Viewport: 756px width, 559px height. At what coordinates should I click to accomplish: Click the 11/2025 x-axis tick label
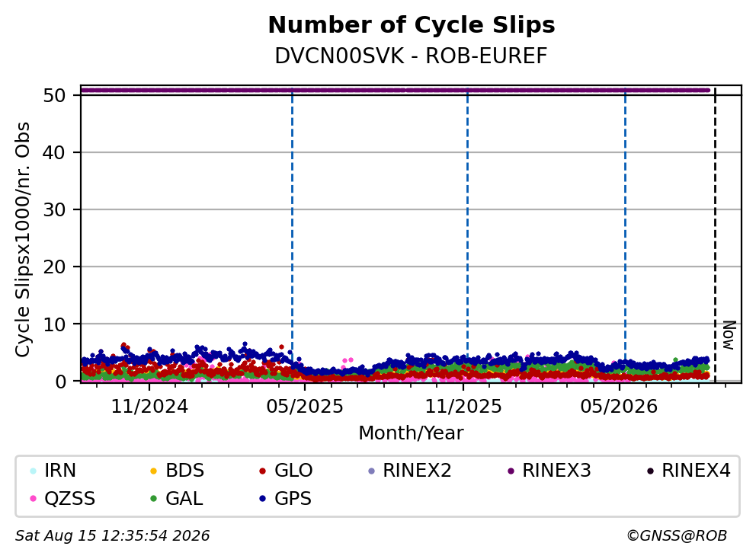point(463,407)
